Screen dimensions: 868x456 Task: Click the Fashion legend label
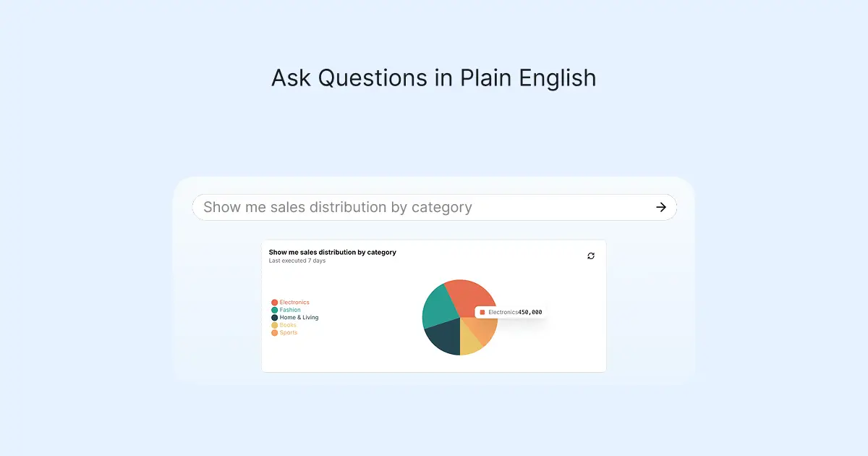pyautogui.click(x=290, y=310)
